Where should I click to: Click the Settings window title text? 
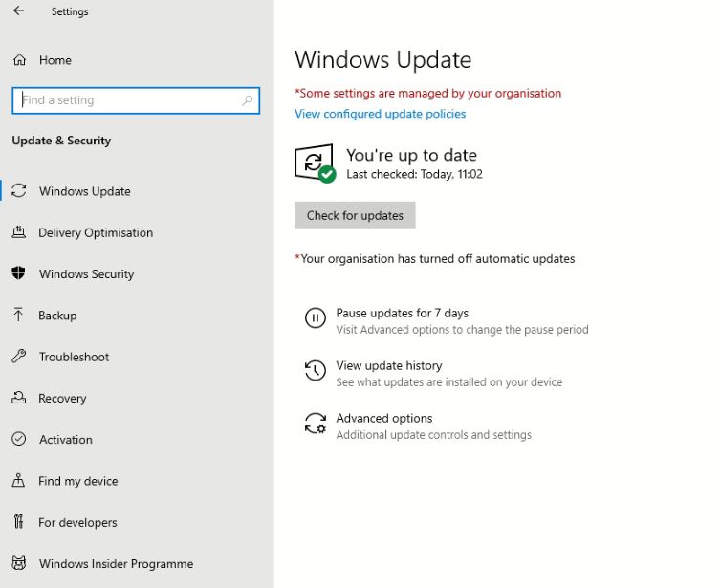(70, 11)
